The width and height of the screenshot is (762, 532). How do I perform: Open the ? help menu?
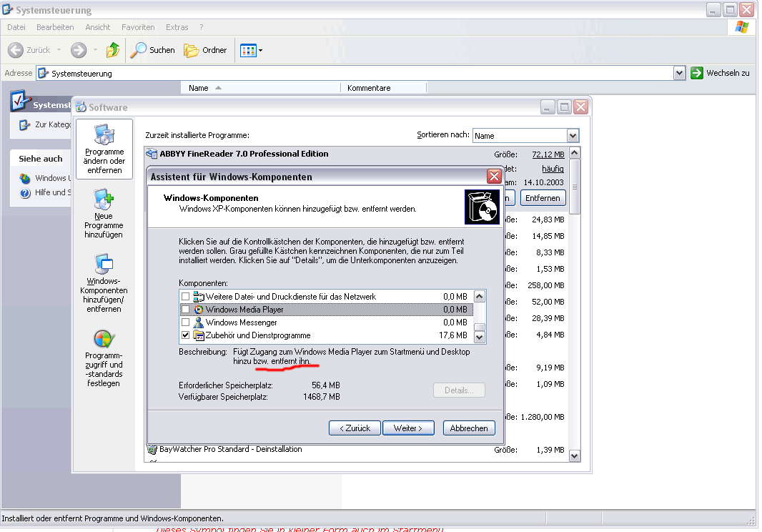tap(201, 27)
